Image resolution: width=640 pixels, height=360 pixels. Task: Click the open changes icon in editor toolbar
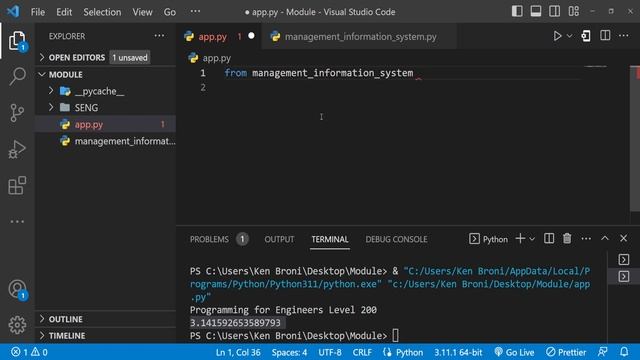click(x=586, y=36)
